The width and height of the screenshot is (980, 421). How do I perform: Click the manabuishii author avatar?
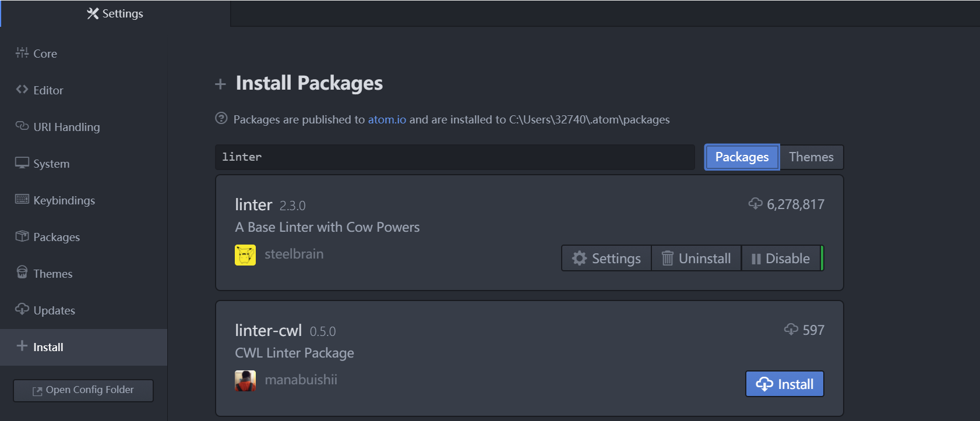[245, 381]
